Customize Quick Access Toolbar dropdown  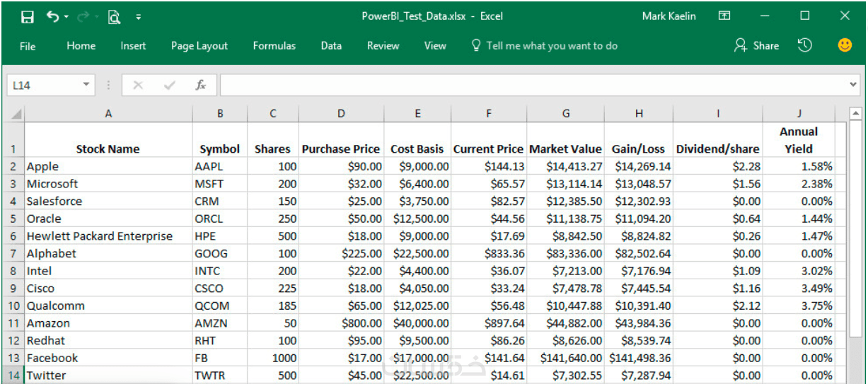[x=138, y=16]
